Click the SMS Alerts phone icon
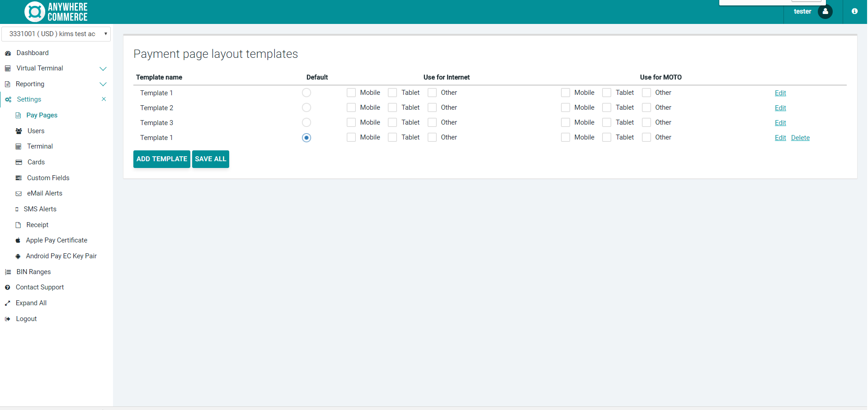Image resolution: width=868 pixels, height=410 pixels. pos(17,210)
